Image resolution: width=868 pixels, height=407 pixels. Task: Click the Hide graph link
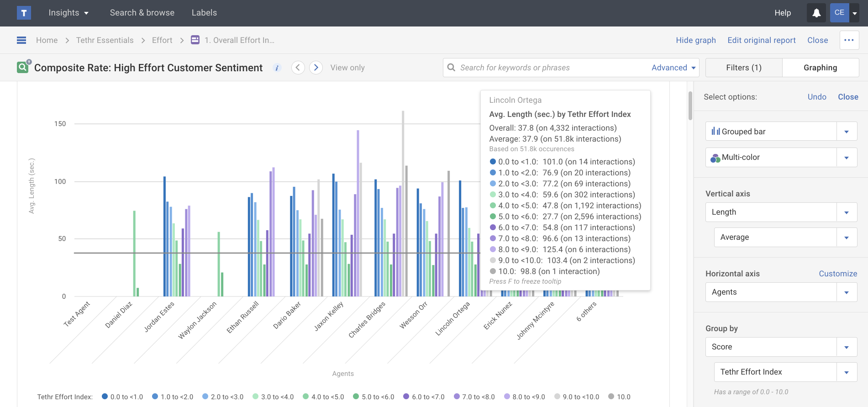[695, 40]
